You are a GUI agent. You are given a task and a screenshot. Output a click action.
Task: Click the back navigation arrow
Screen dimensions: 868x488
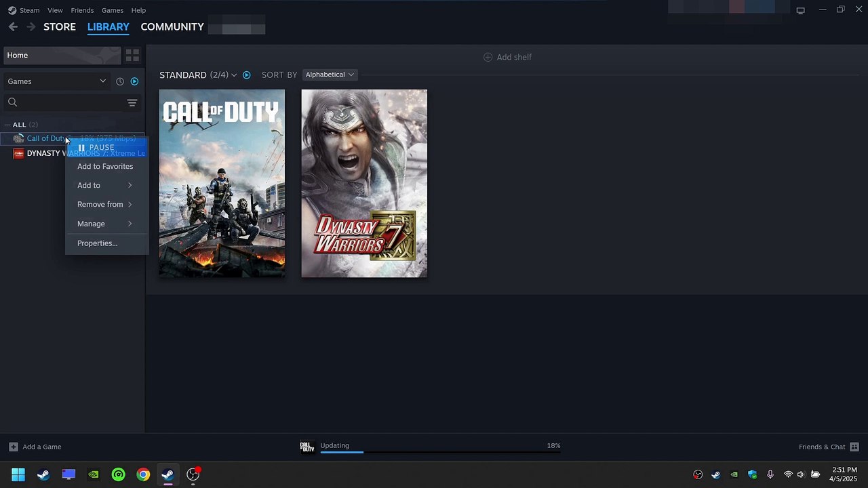(13, 26)
